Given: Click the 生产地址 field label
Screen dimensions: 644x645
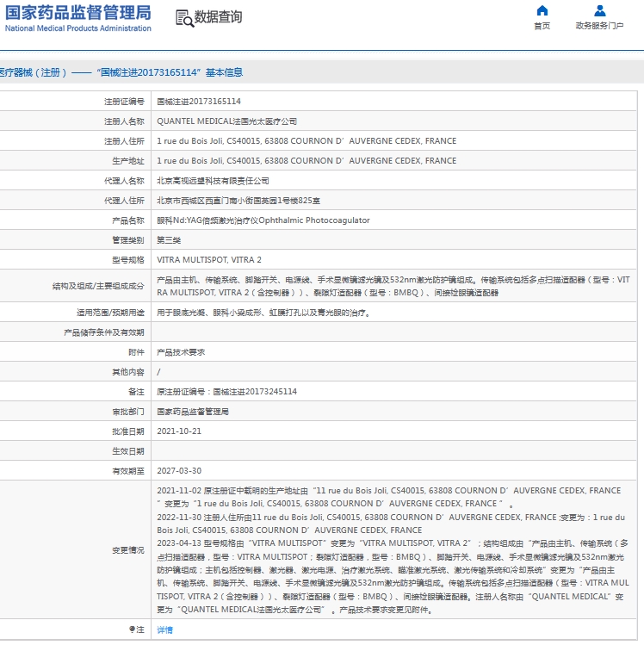Looking at the screenshot, I should [128, 161].
